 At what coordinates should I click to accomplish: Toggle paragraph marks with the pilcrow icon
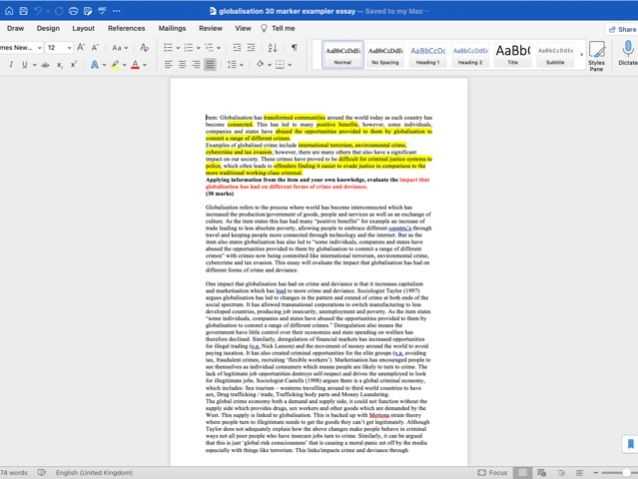pyautogui.click(x=294, y=48)
